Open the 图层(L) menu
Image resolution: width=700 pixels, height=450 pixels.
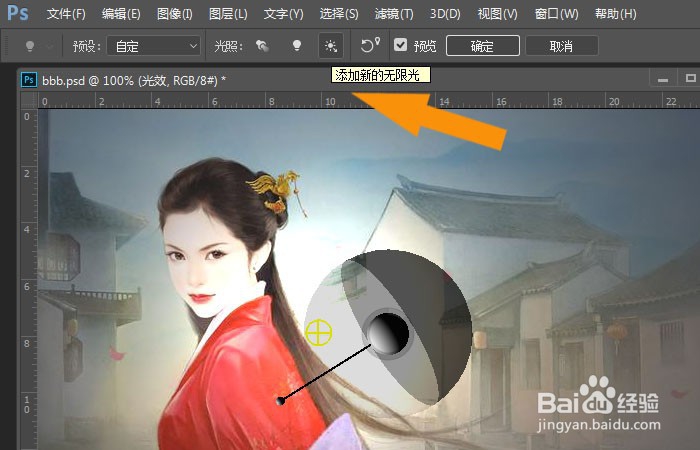pos(228,14)
